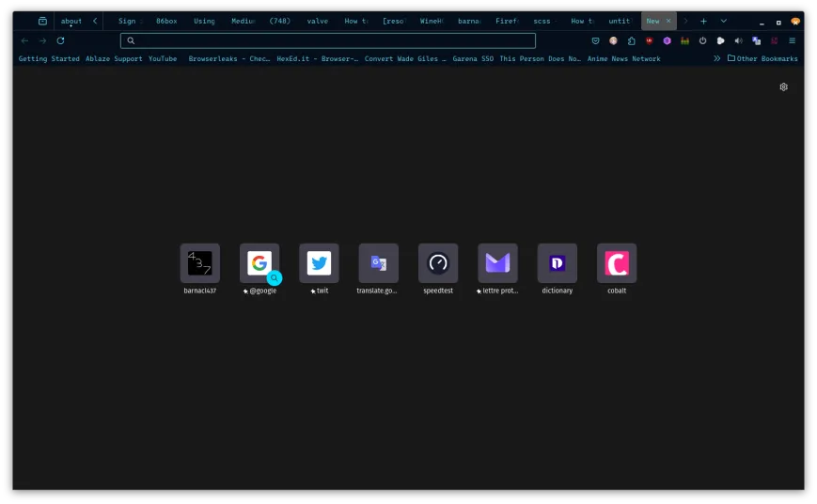Go back with the back arrow
817x504 pixels.
24,40
